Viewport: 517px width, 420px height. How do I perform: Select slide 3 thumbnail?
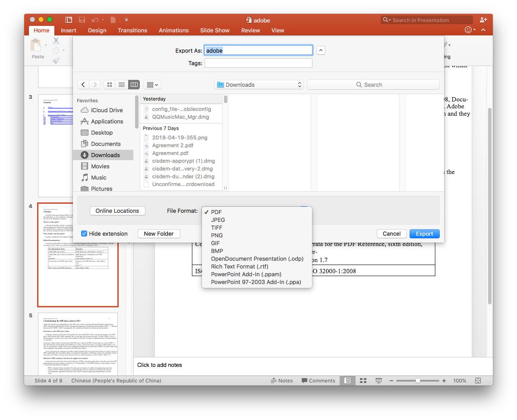pos(56,146)
